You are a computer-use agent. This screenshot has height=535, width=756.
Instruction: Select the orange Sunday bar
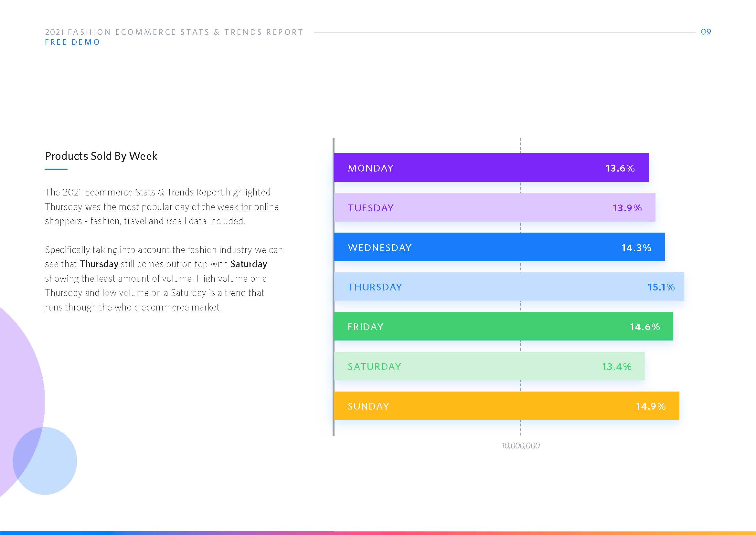click(x=506, y=406)
